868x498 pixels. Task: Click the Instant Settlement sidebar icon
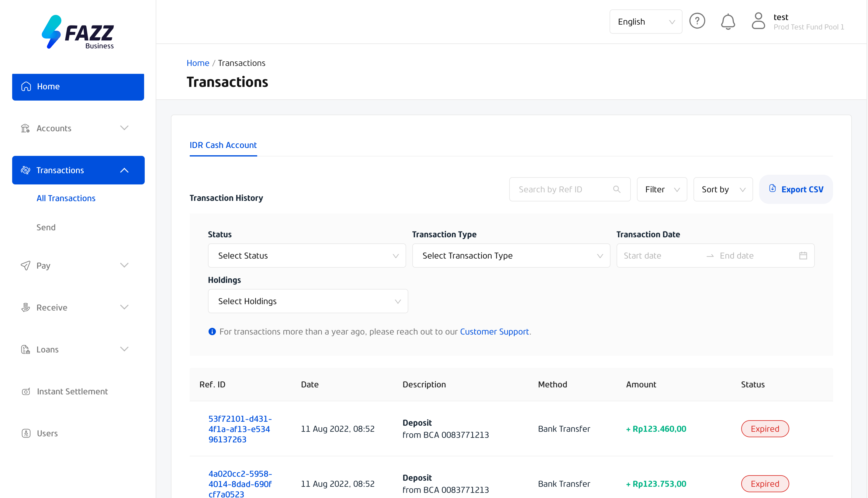[x=26, y=391]
